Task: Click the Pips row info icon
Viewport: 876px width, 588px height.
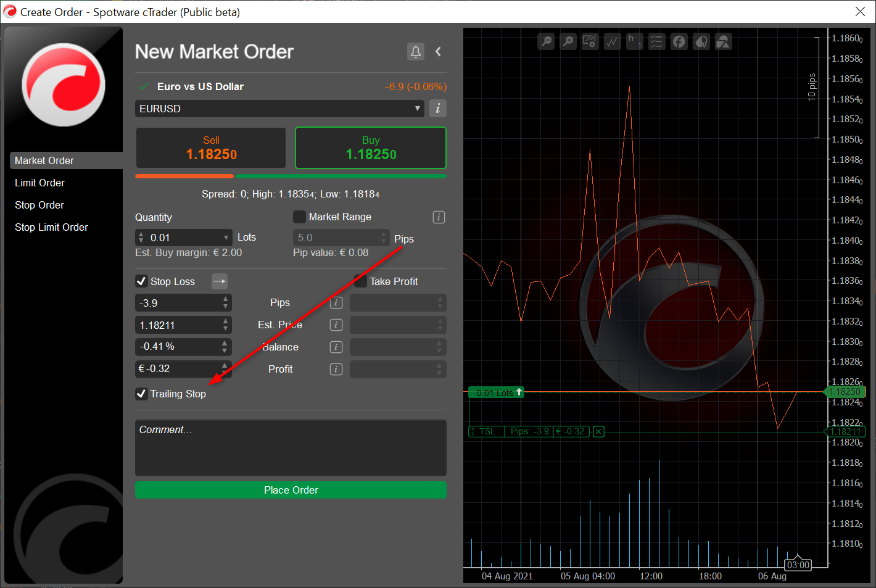Action: (x=336, y=303)
